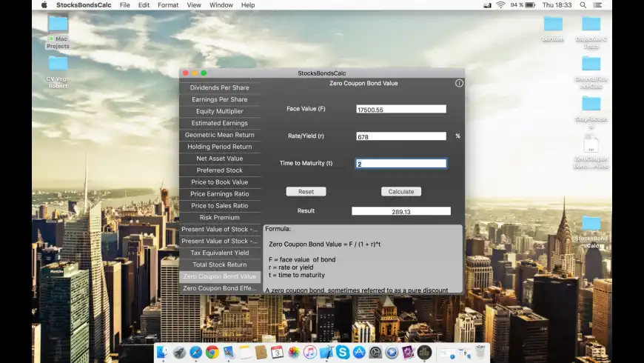Select Geometric Mean Return in the list
Screen dimensions: 644x363
220,135
